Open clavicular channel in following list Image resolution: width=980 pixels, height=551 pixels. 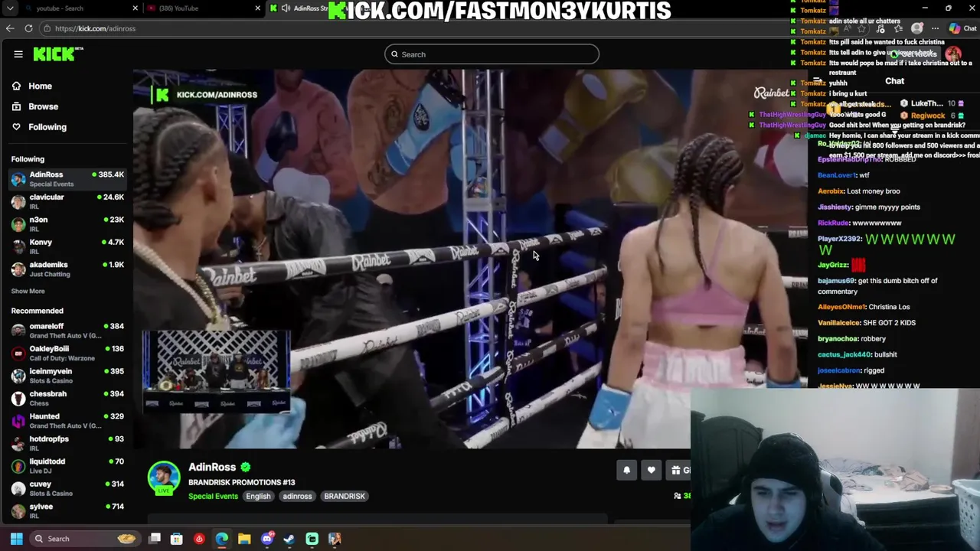coord(67,201)
